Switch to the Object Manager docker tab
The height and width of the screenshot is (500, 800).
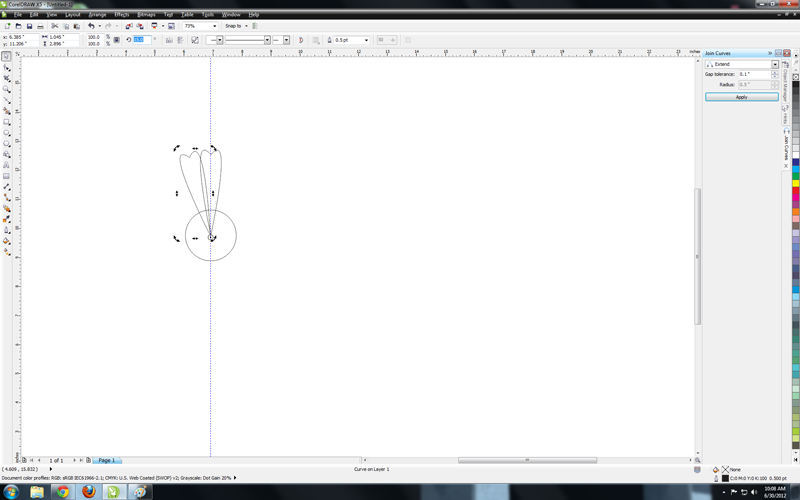click(786, 80)
